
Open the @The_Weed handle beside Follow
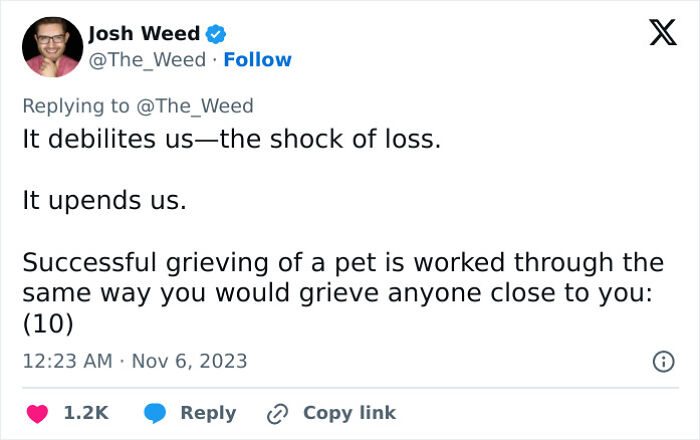click(149, 60)
